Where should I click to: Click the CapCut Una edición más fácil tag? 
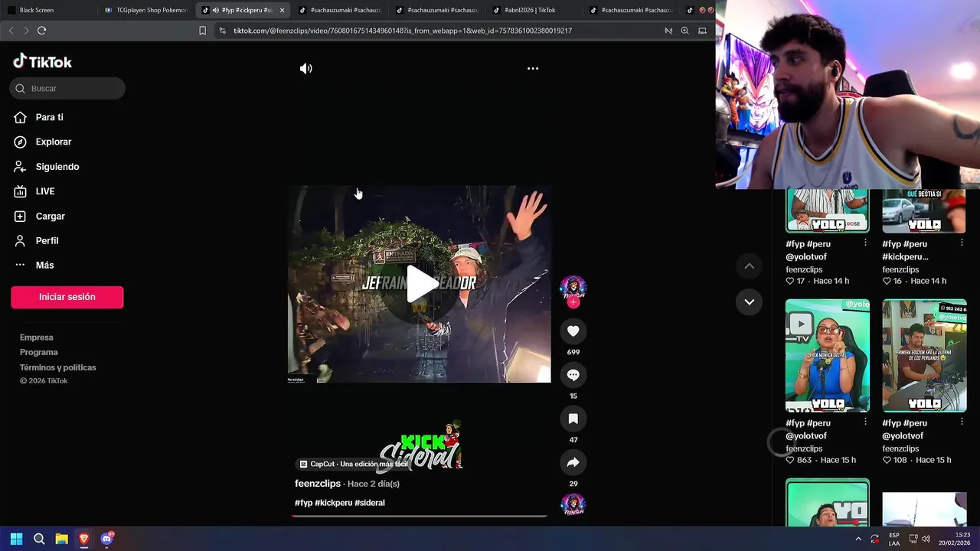(x=354, y=464)
